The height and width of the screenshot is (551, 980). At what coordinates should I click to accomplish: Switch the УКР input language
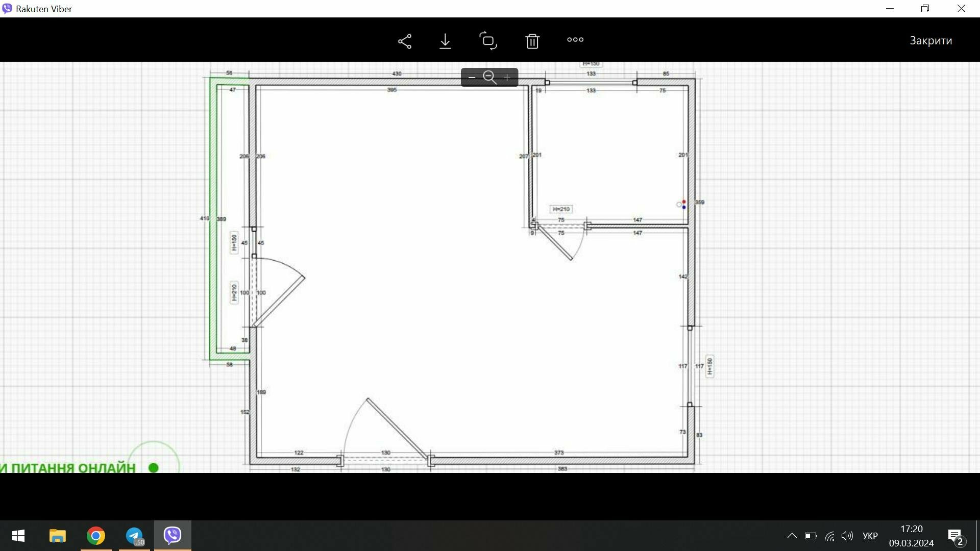(x=870, y=536)
